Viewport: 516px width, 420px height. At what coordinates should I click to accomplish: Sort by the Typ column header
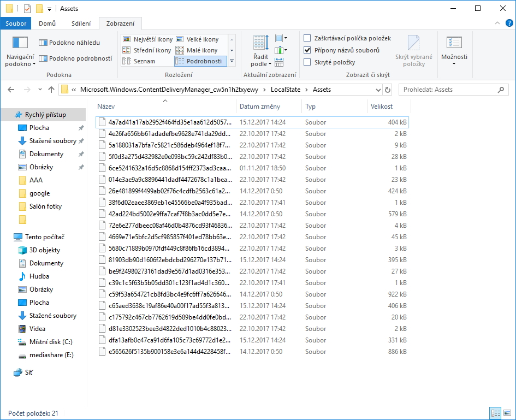click(334, 107)
